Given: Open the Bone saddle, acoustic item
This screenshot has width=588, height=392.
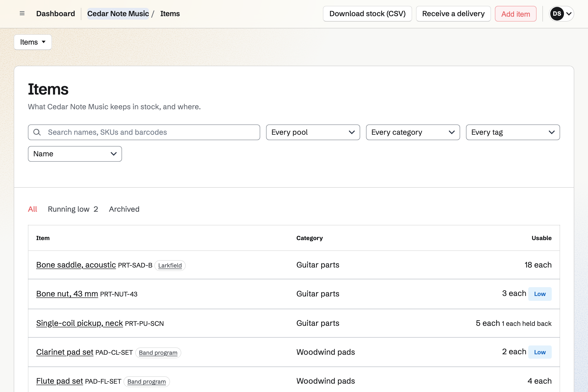Looking at the screenshot, I should [x=76, y=265].
